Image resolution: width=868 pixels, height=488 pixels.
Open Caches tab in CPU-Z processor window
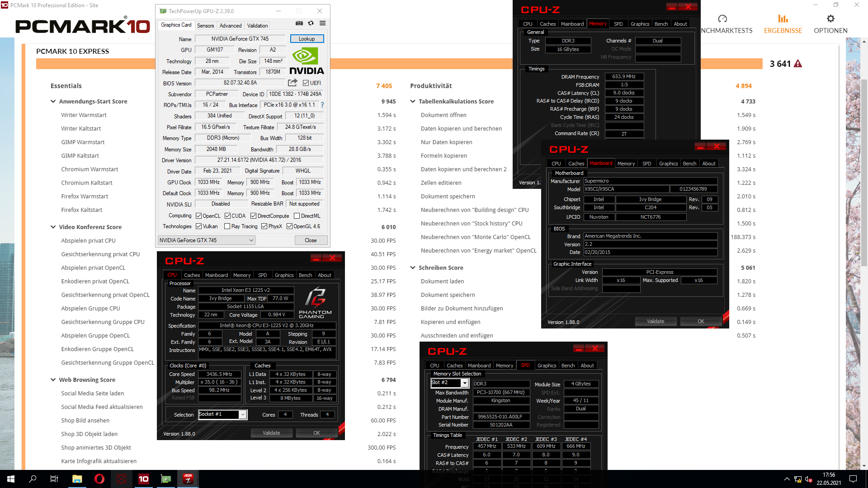[192, 275]
